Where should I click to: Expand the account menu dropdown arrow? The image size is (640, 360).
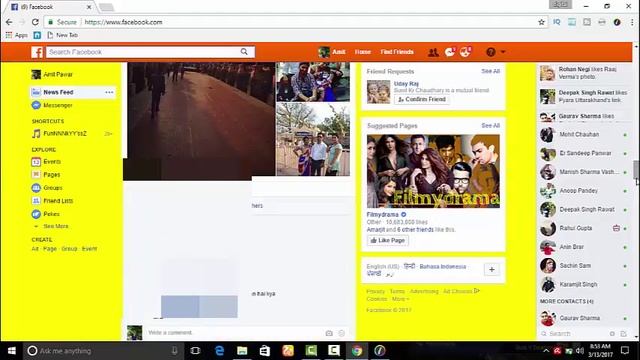click(x=503, y=52)
